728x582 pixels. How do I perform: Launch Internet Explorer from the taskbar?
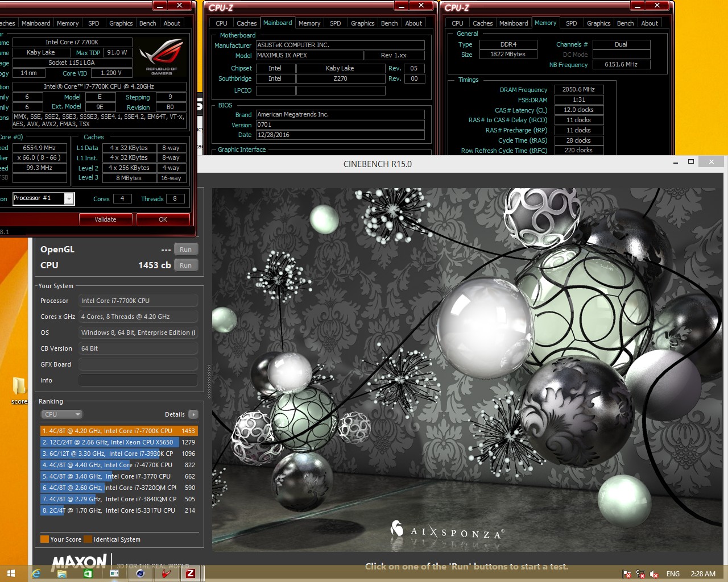point(36,573)
